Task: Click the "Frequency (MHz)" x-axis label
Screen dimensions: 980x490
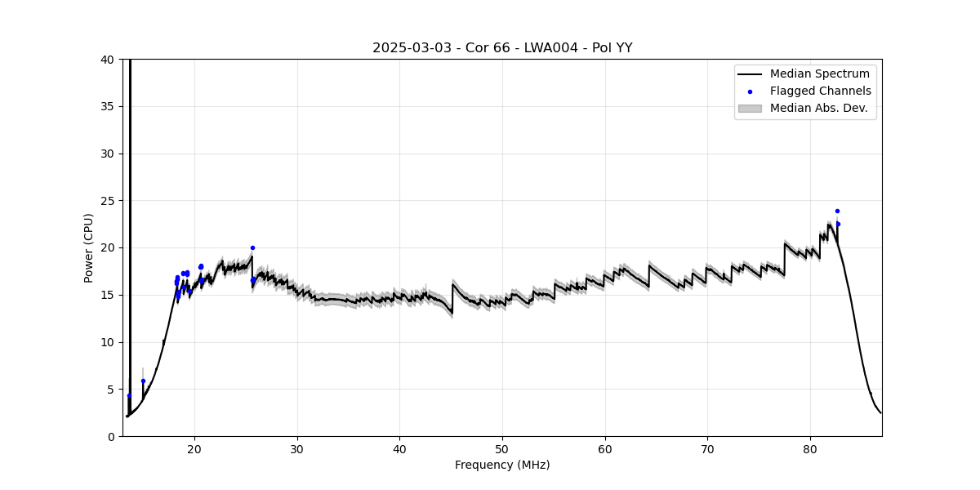Action: tap(502, 465)
